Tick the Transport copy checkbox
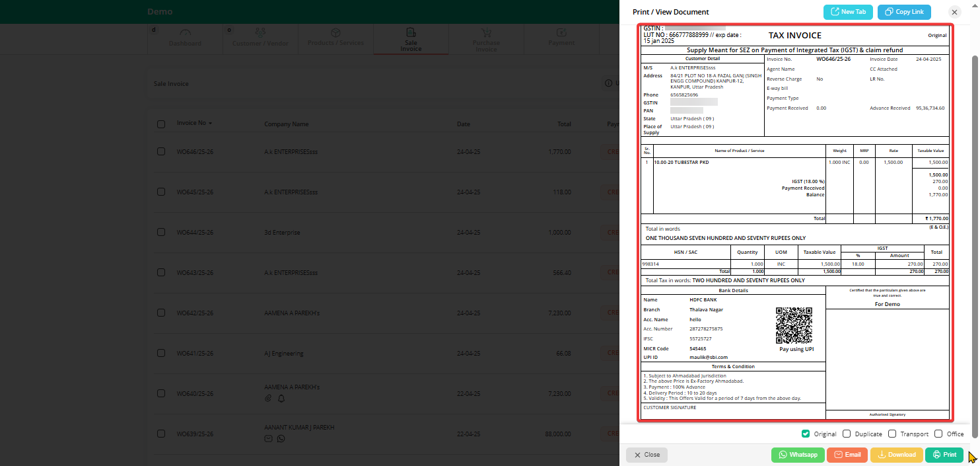The width and height of the screenshot is (980, 466). pos(892,434)
